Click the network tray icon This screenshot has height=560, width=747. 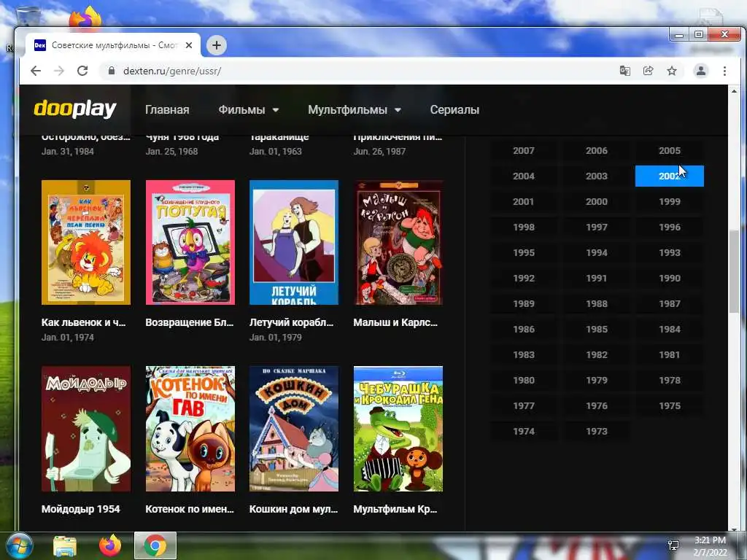click(673, 545)
